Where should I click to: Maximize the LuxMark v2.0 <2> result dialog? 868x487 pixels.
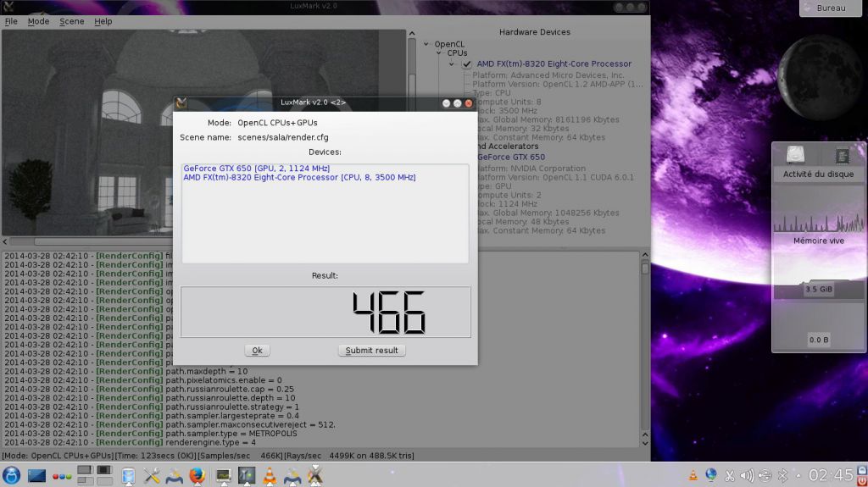coord(457,103)
